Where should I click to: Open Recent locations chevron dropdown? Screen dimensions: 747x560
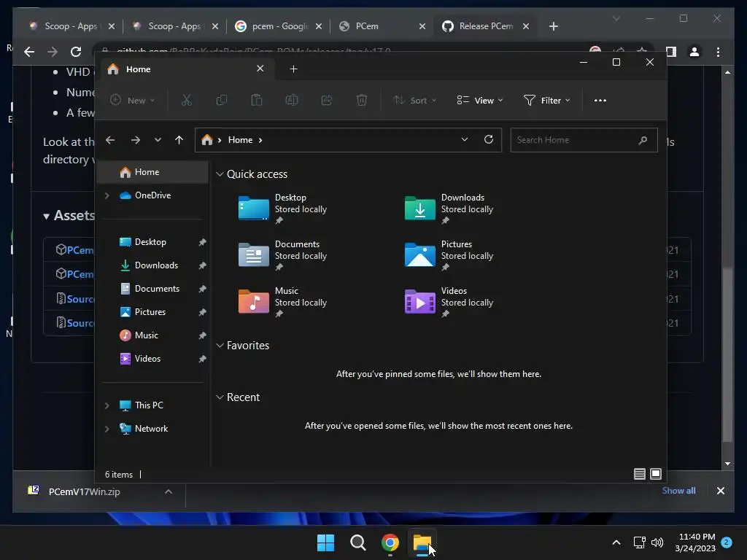click(158, 140)
